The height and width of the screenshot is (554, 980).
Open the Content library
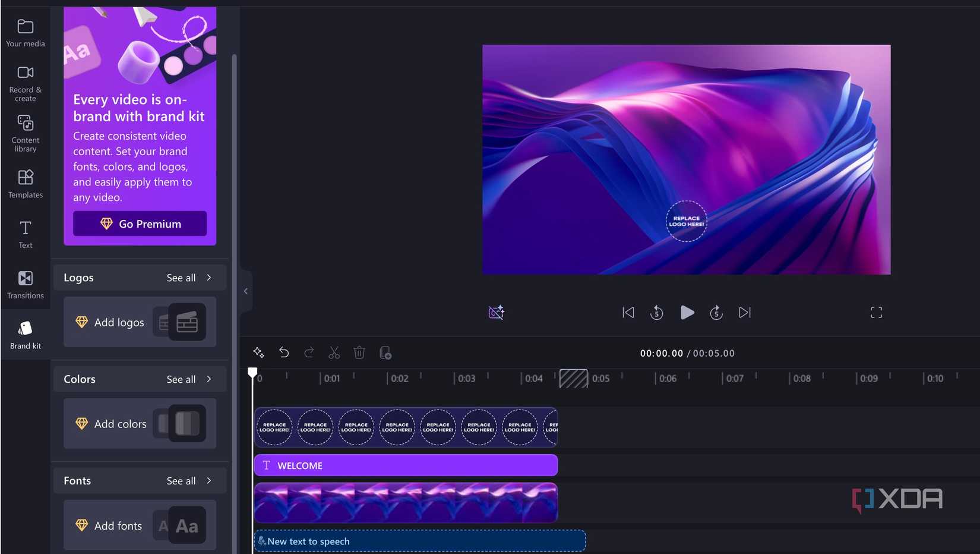tap(25, 132)
